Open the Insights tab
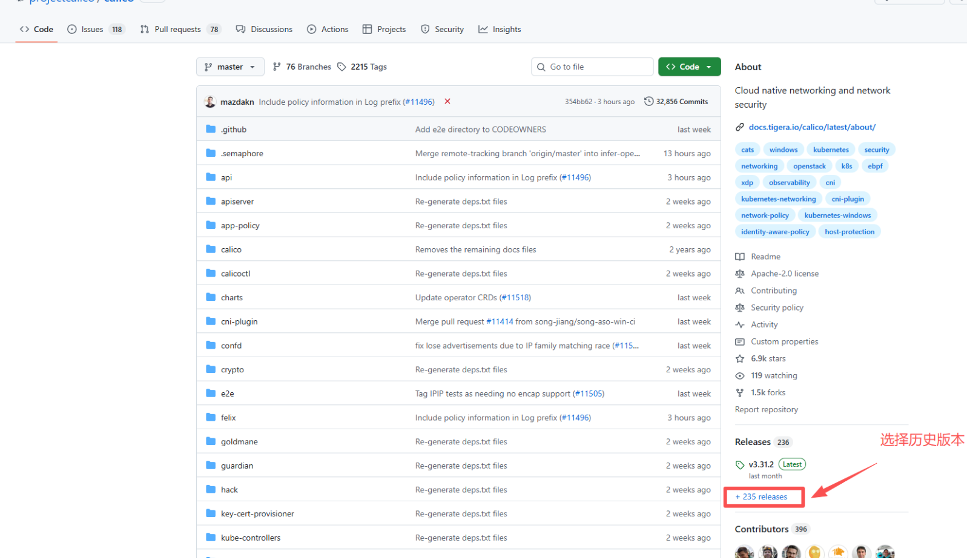The height and width of the screenshot is (560, 967). [x=500, y=29]
